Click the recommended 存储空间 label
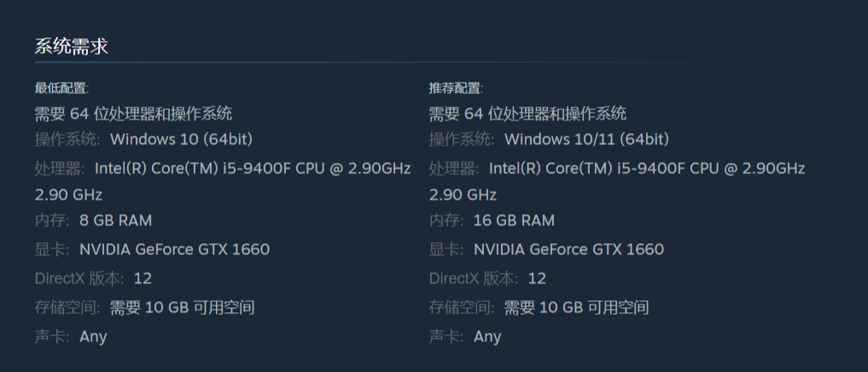The height and width of the screenshot is (372, 868). 461,307
